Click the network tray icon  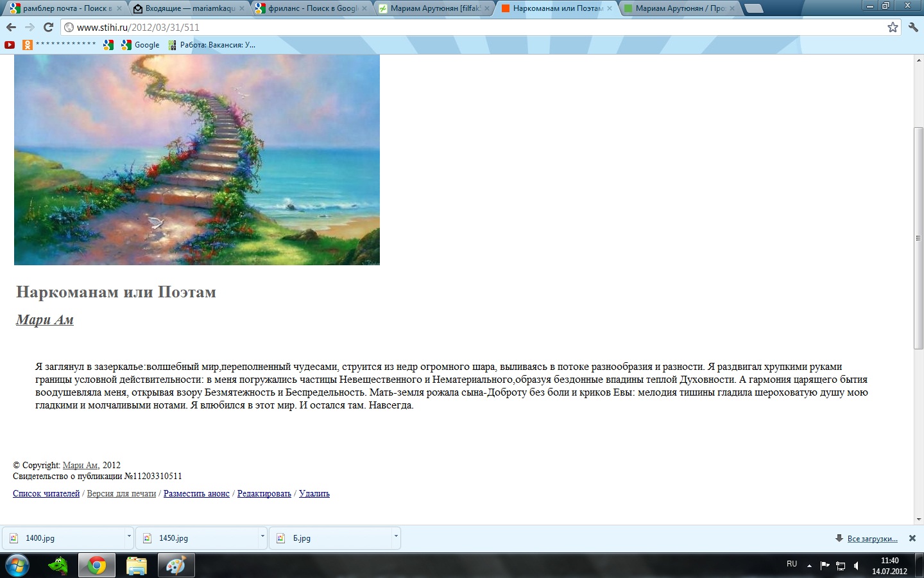[841, 566]
